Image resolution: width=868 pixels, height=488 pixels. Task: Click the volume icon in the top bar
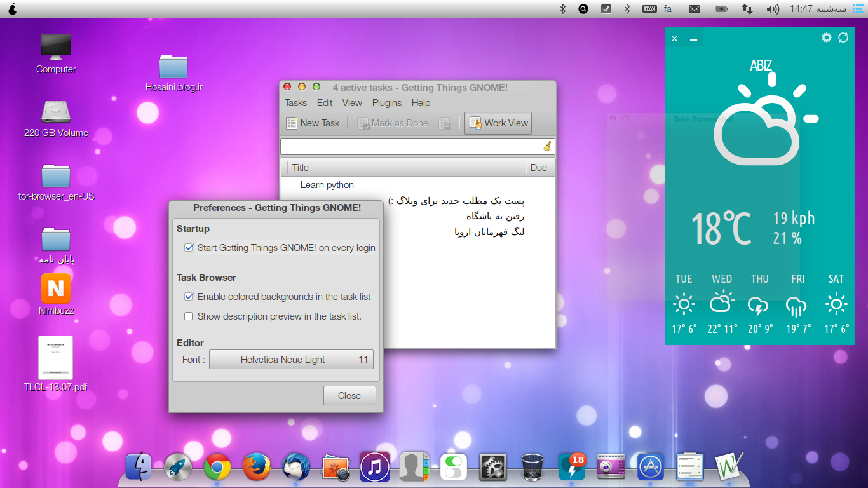[772, 9]
